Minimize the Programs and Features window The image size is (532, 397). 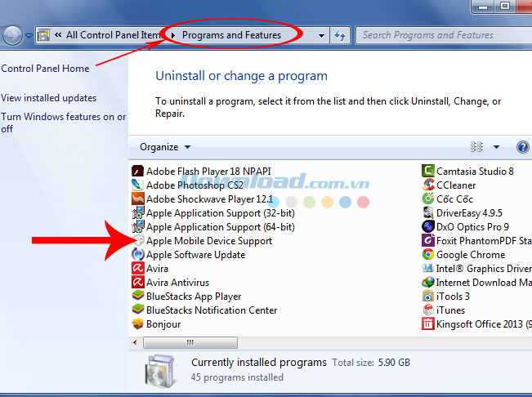483,6
